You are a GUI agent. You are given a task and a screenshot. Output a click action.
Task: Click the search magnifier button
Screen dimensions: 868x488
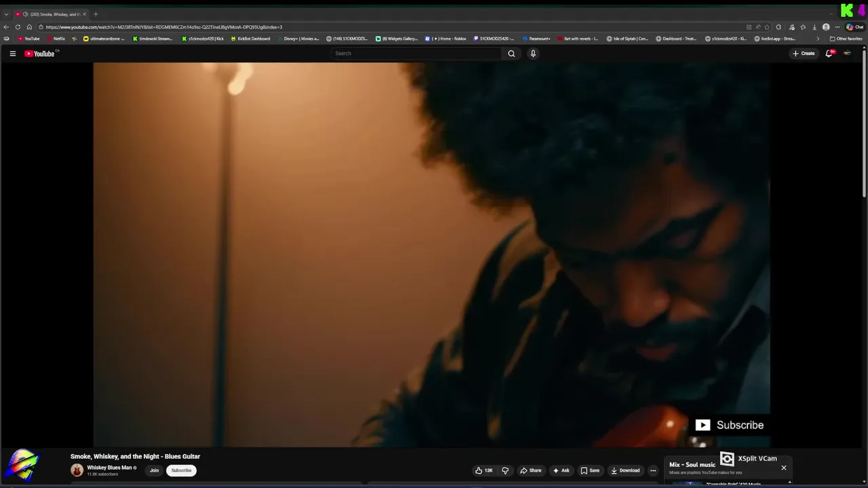coord(511,54)
